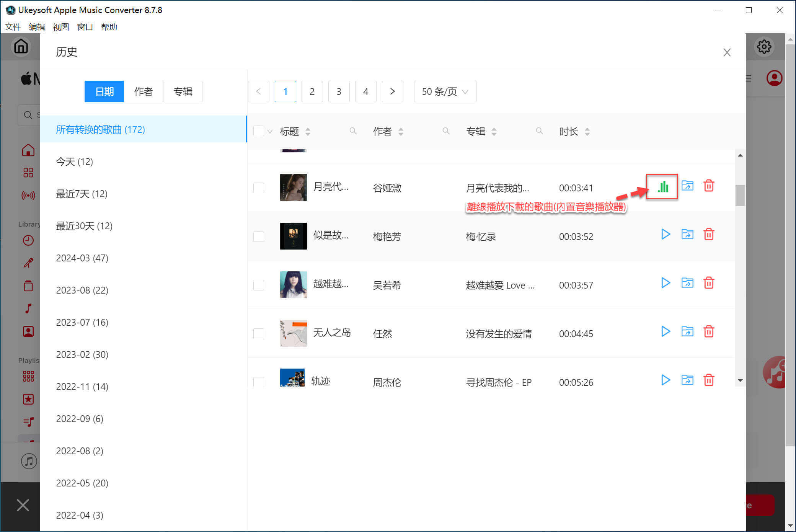796x532 pixels.
Task: Click the green playing-bars icon for 月亮代表我的心
Action: click(662, 186)
